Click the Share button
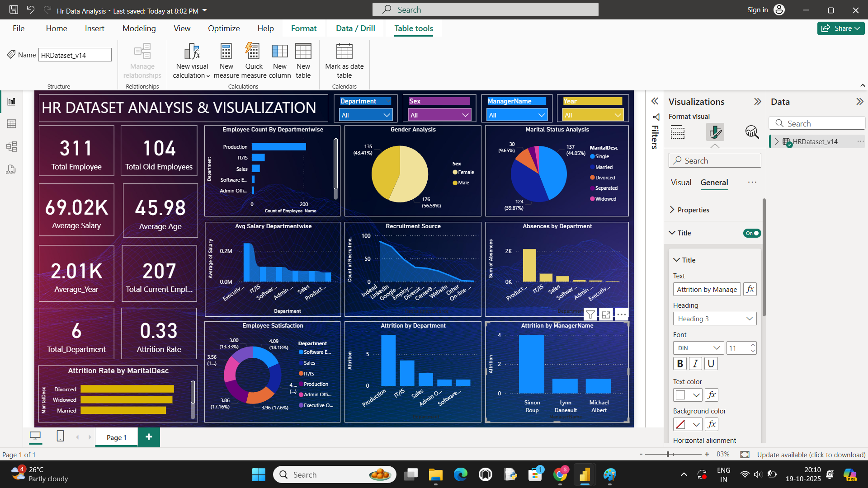868x488 pixels. [x=840, y=28]
